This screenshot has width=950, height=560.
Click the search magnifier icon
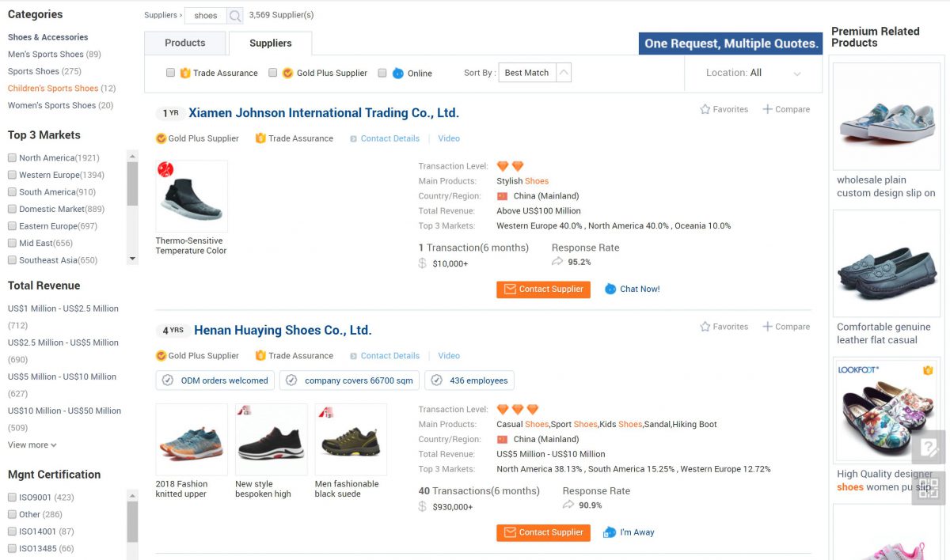click(235, 16)
